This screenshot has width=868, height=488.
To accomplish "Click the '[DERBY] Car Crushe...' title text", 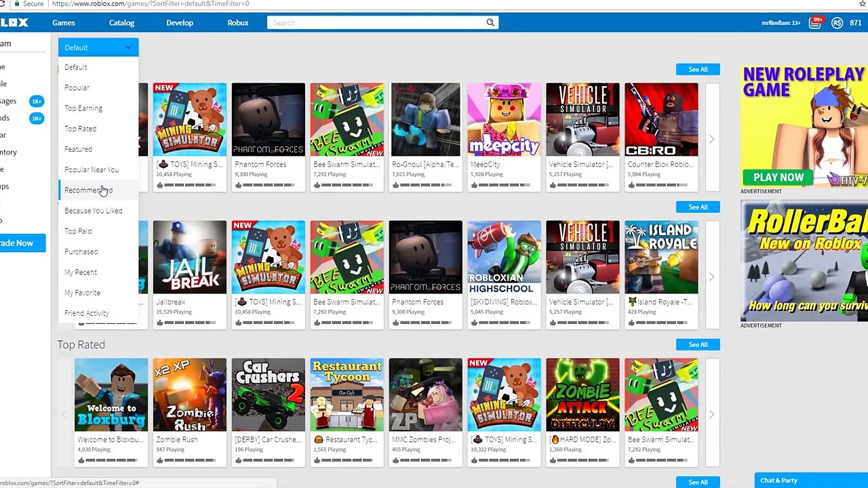I will tap(268, 440).
